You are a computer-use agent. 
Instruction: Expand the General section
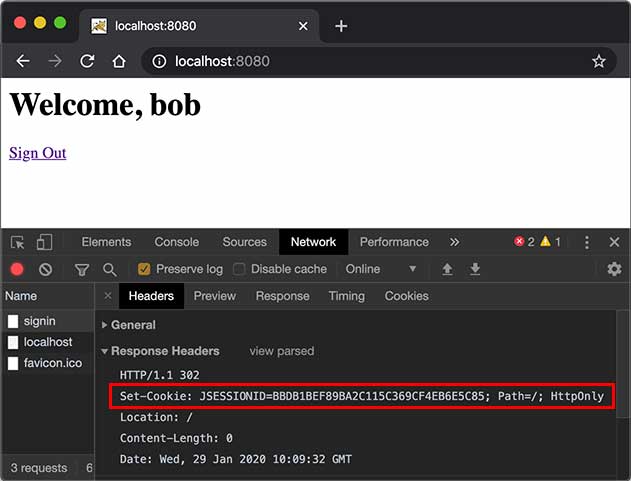133,325
